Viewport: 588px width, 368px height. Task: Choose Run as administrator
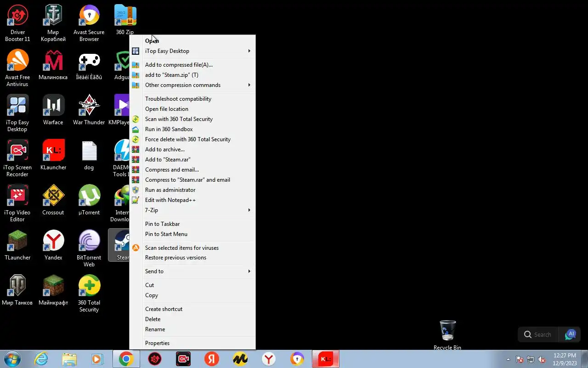click(192, 190)
